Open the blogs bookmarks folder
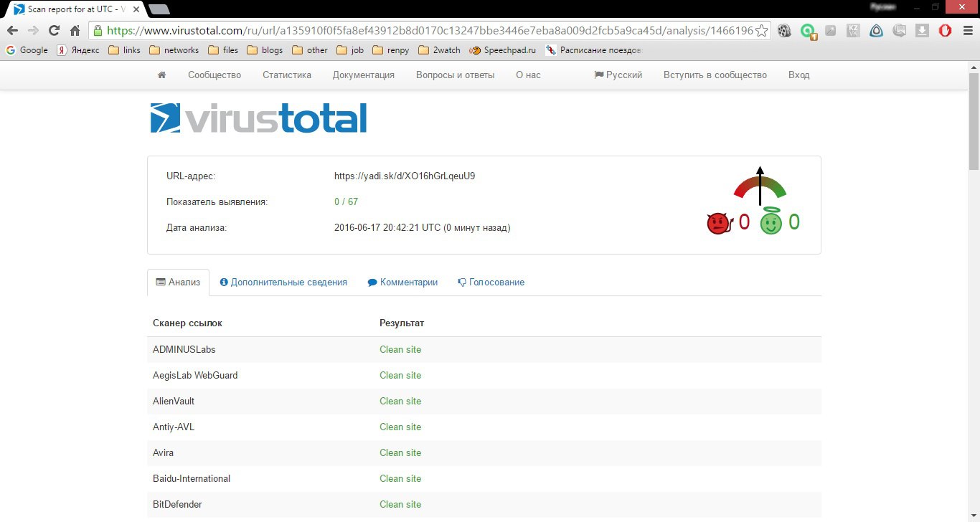 click(265, 50)
